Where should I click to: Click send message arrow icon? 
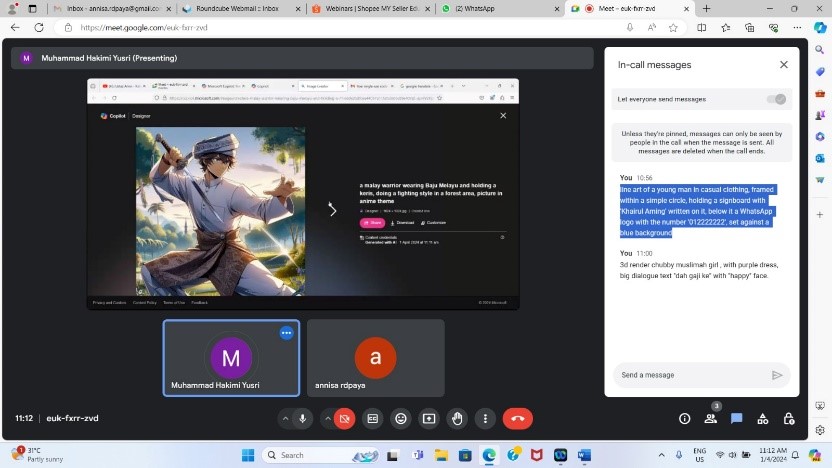click(x=777, y=375)
